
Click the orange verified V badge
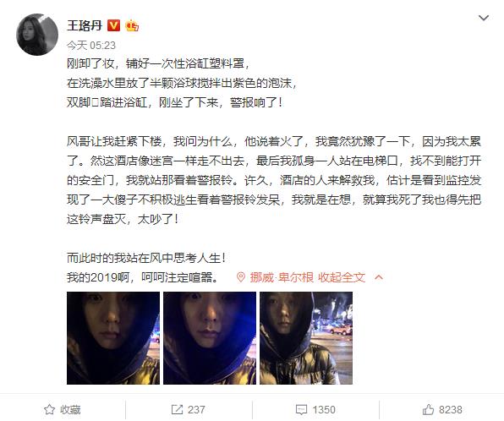(113, 25)
